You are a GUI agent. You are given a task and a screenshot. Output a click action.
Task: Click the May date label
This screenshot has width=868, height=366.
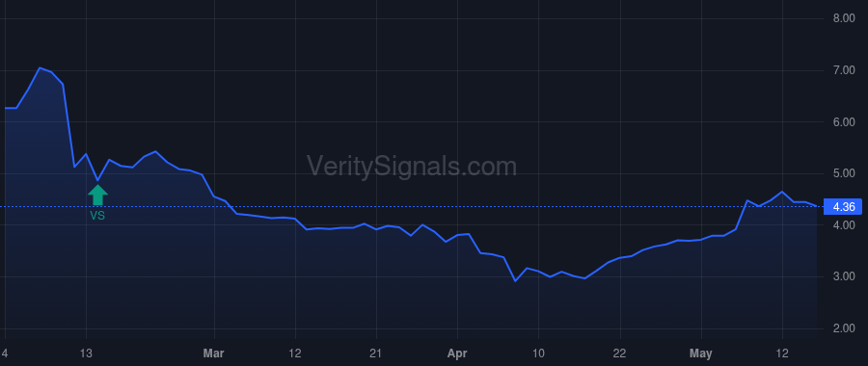click(x=701, y=353)
